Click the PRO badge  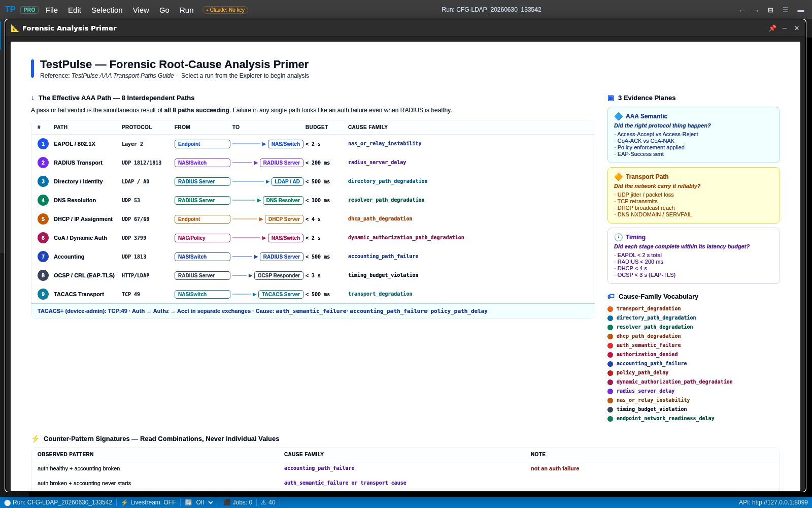click(29, 10)
